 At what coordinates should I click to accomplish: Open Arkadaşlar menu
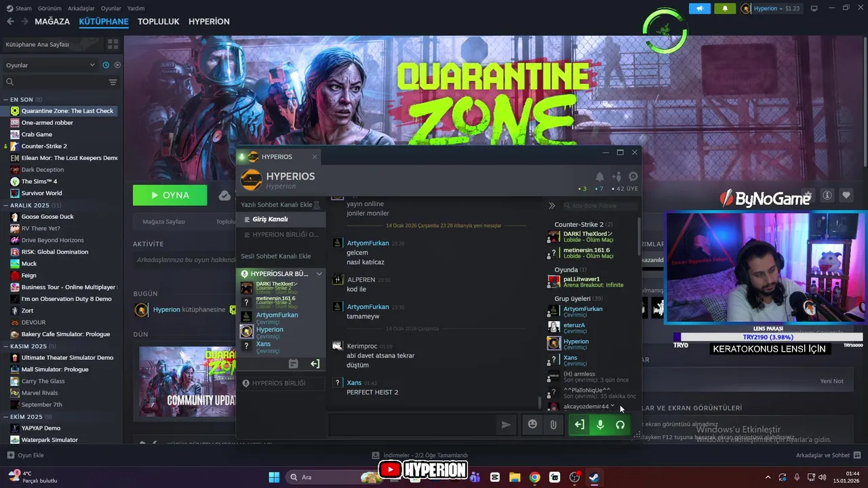pyautogui.click(x=81, y=8)
